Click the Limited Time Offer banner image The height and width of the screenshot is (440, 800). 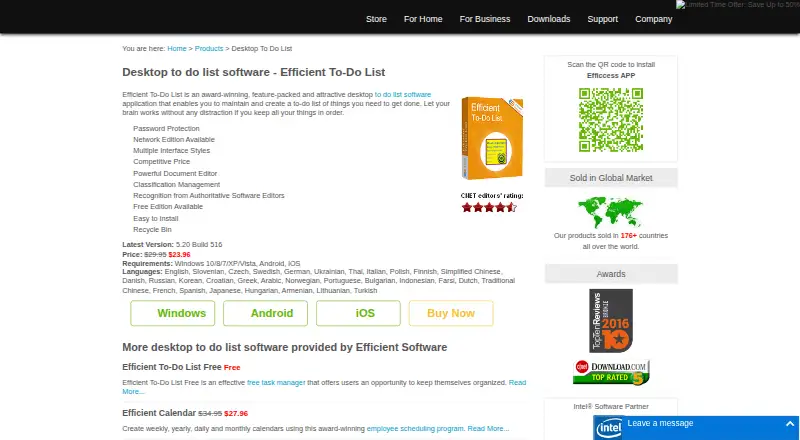point(738,5)
